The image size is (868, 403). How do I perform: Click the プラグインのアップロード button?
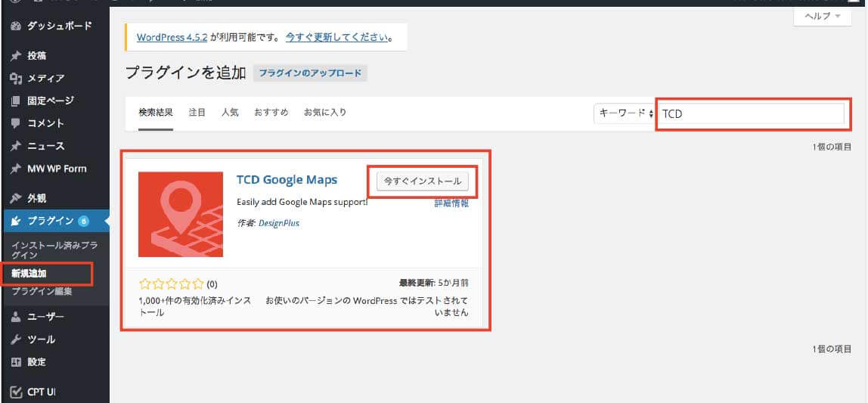310,73
